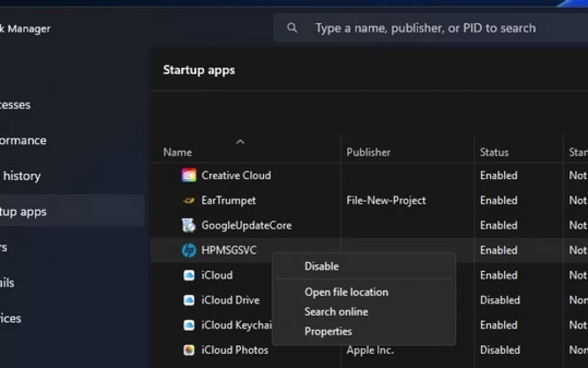This screenshot has width=588, height=368.
Task: Click the Apple Inc. publisher cell
Action: [370, 350]
